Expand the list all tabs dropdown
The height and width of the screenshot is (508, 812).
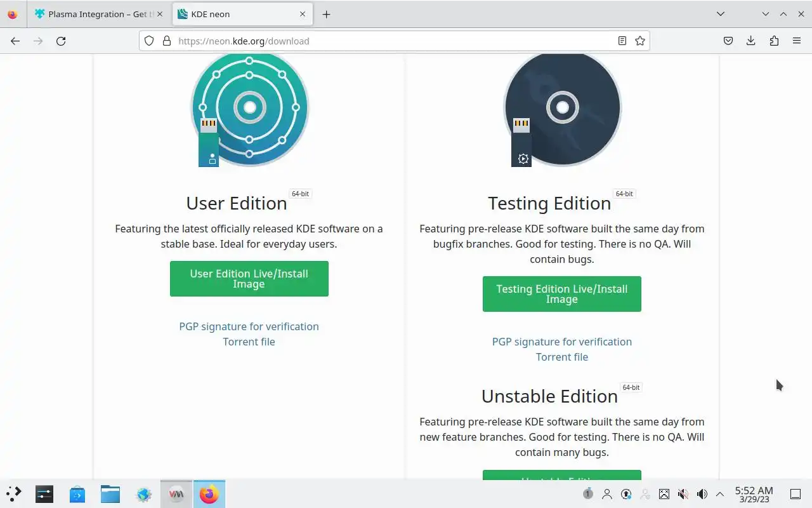pos(721,14)
